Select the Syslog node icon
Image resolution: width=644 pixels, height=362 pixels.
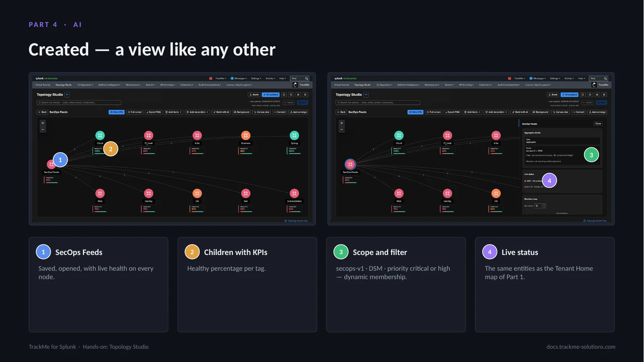[294, 135]
